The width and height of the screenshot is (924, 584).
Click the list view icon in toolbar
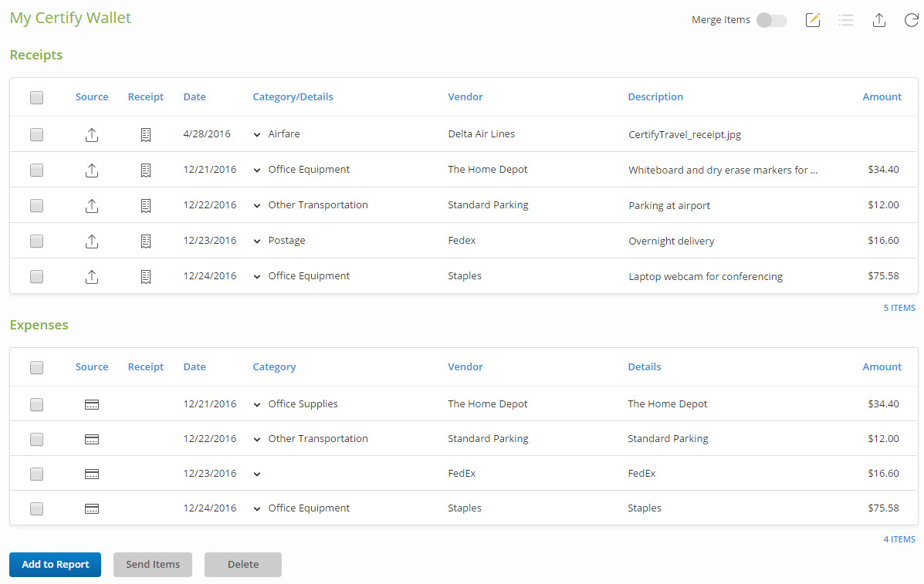(x=846, y=20)
